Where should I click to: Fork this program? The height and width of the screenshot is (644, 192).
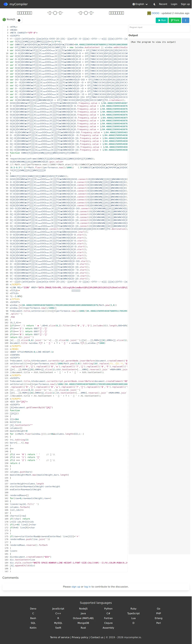[175, 20]
